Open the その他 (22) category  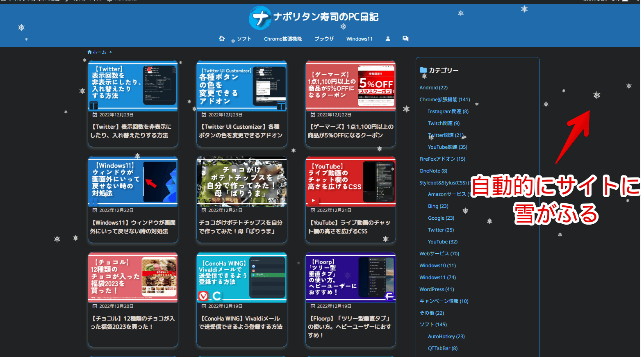pyautogui.click(x=432, y=313)
